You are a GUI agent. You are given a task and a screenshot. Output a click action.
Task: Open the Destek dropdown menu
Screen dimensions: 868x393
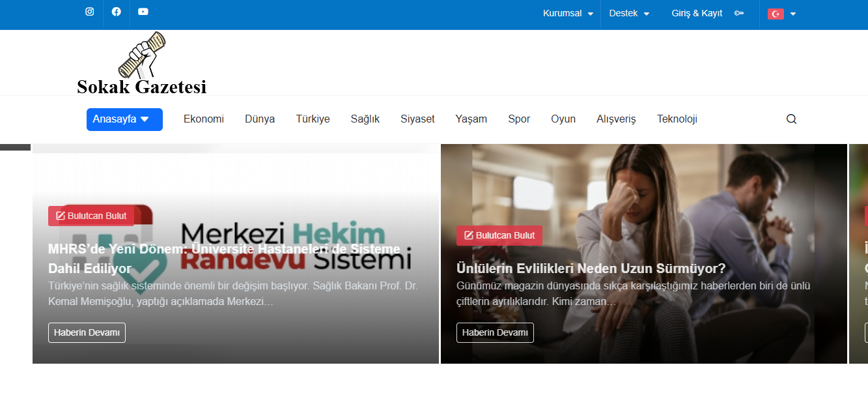click(x=629, y=12)
